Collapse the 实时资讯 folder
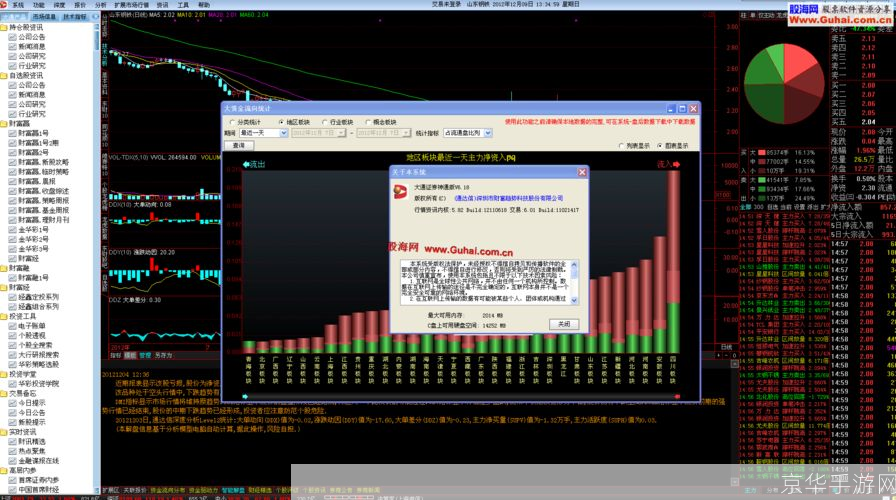Screen dimensions: 896x500 (4, 432)
